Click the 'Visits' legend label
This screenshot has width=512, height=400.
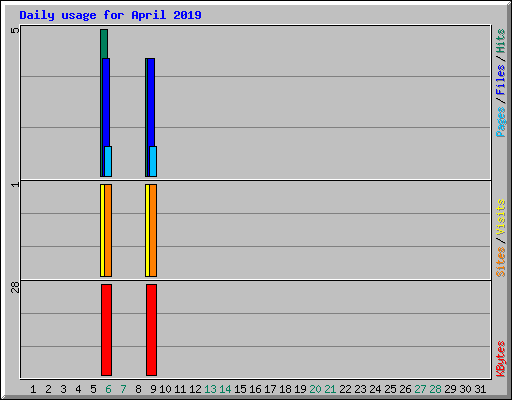tap(500, 218)
